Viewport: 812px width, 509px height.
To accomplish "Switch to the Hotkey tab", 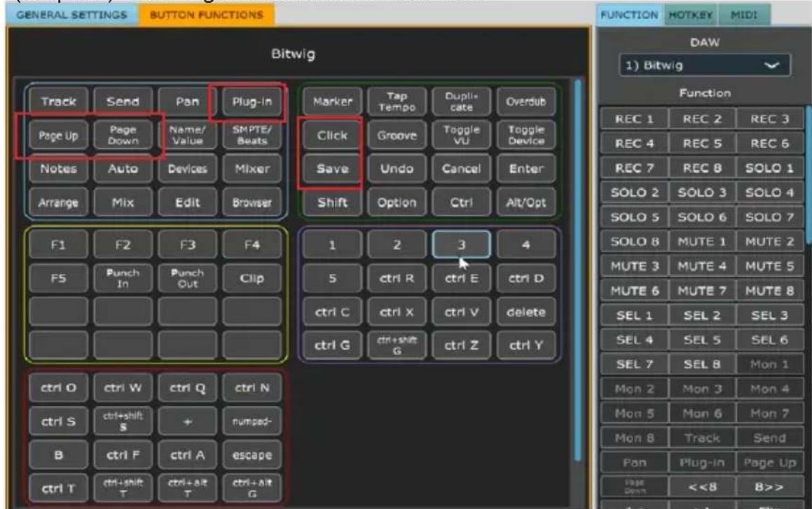I will [x=690, y=15].
